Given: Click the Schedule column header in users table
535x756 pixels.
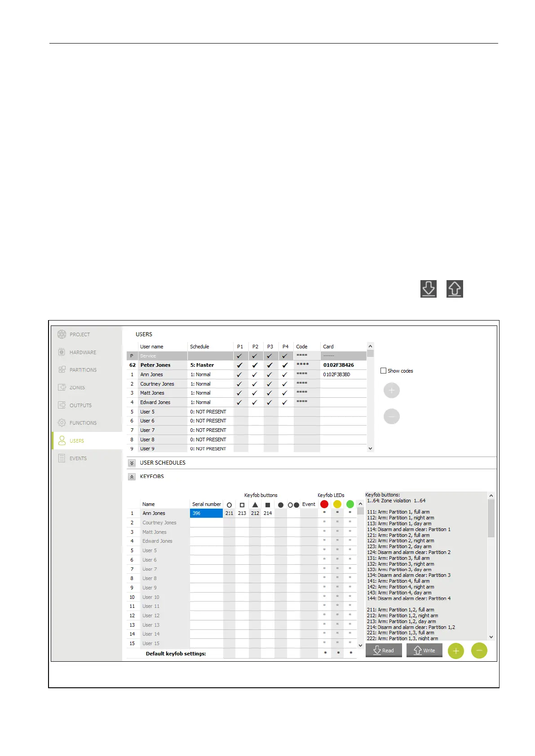Looking at the screenshot, I should pos(199,347).
